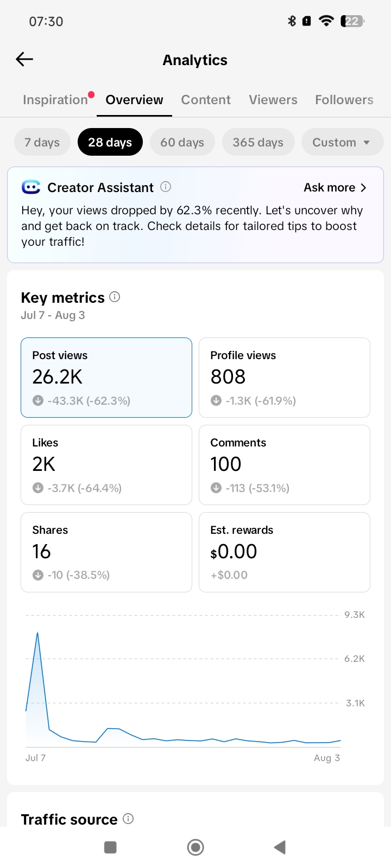Open Key metrics info icon
This screenshot has width=391, height=868.
click(115, 297)
